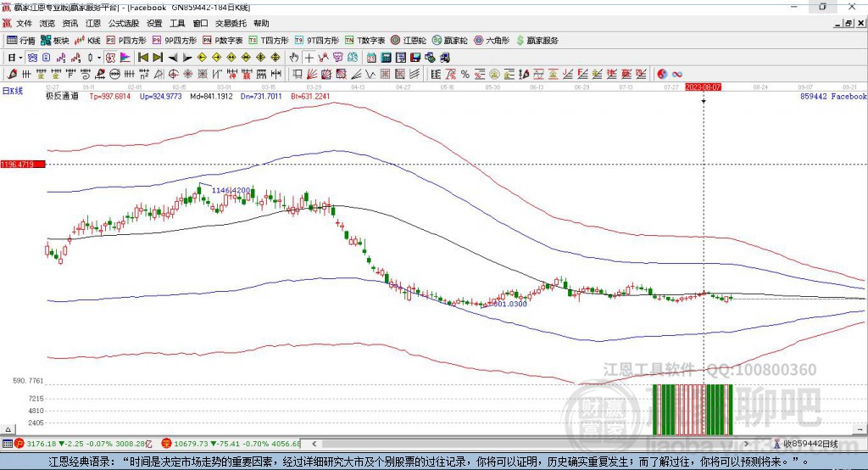
Task: Open the 设置 menu
Action: pyautogui.click(x=154, y=23)
